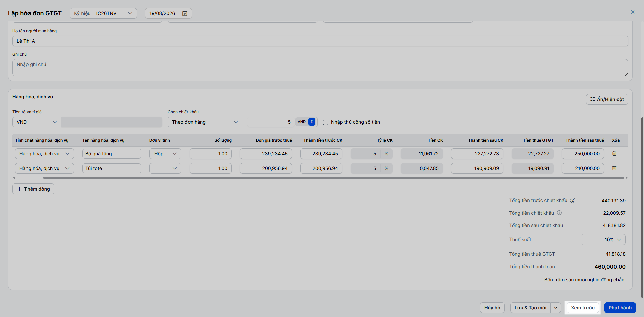Click the vertical page scrollbar
Screen dimensions: 644x317
(x=642, y=207)
